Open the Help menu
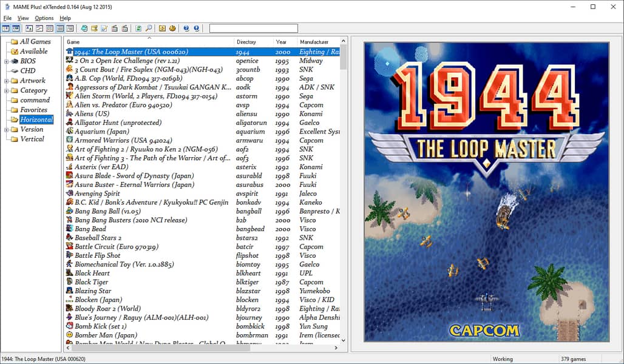The height and width of the screenshot is (364, 624). click(x=66, y=18)
